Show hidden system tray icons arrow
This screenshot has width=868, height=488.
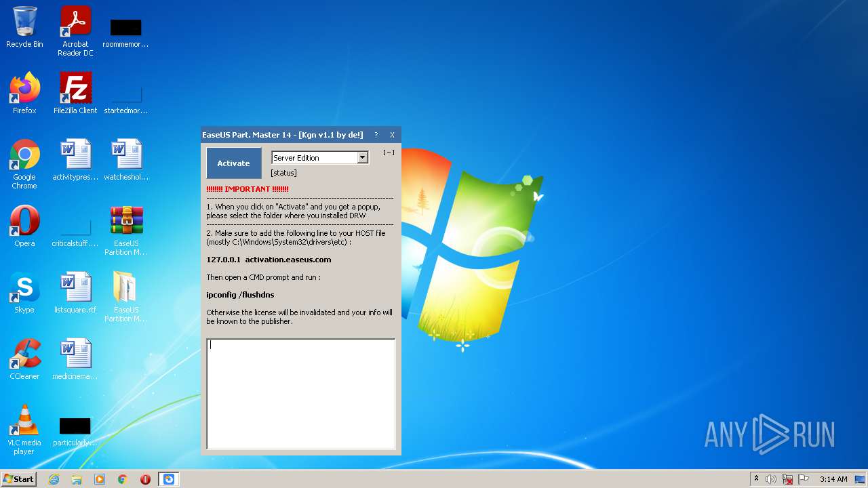(756, 479)
